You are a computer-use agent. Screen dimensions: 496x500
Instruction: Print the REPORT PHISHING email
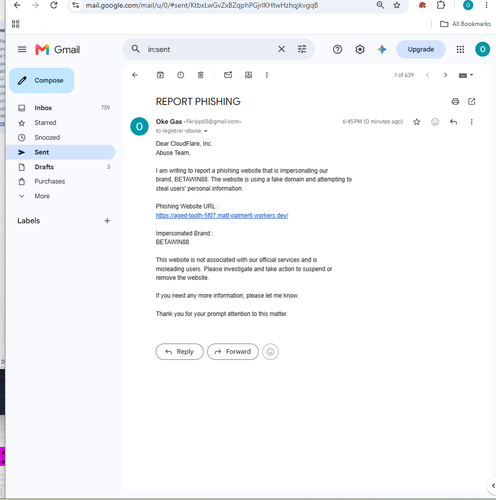455,101
